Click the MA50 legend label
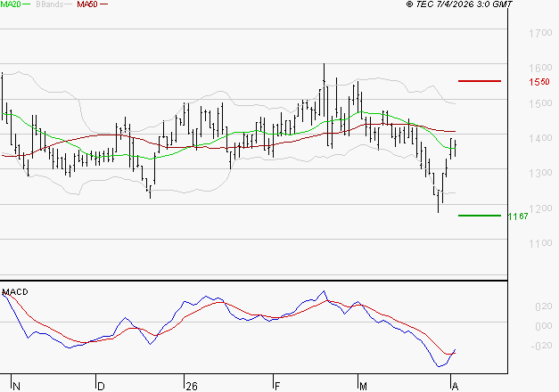The width and height of the screenshot is (559, 392). 87,4
